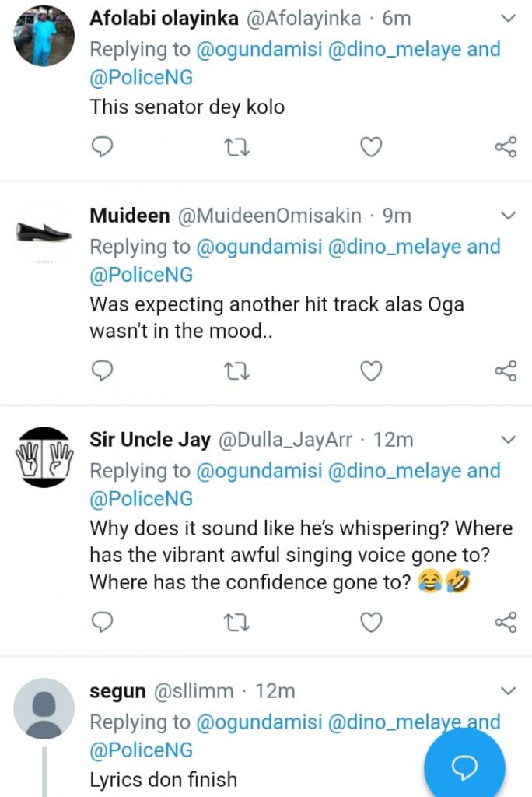Expand more options for Muideen's tweet
This screenshot has height=797, width=532.
click(507, 215)
